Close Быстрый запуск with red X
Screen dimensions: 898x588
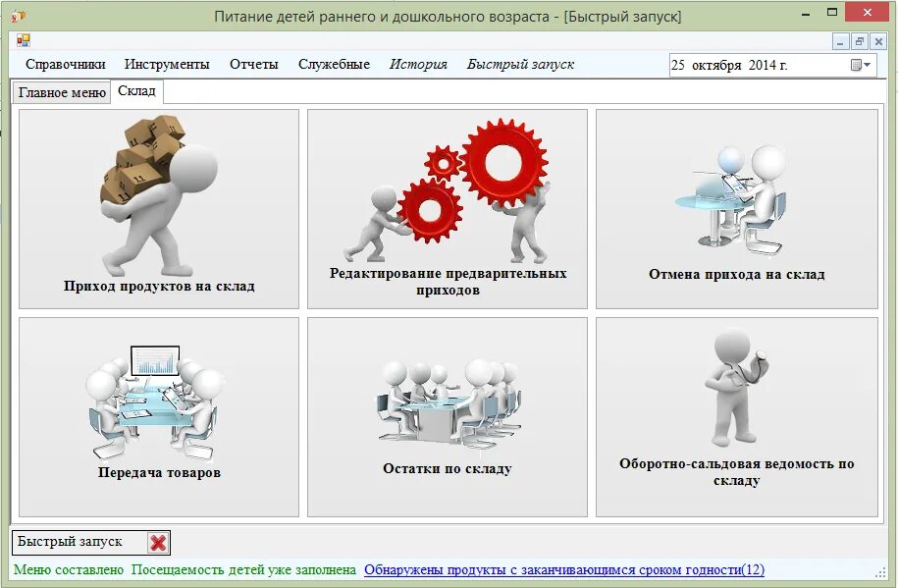(x=158, y=543)
